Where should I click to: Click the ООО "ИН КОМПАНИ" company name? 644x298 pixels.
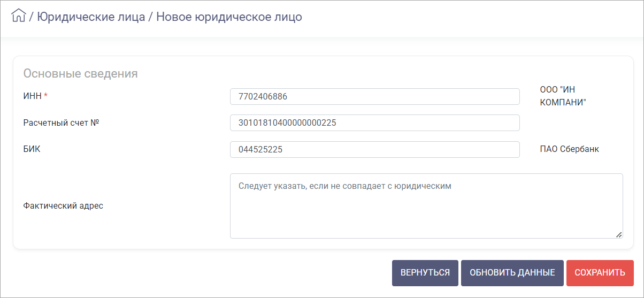[563, 96]
